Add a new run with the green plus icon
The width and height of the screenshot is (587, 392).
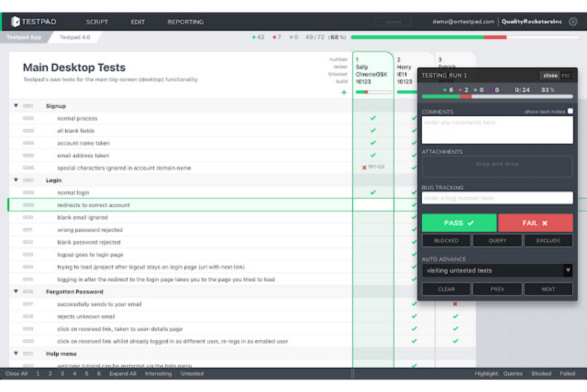point(344,92)
